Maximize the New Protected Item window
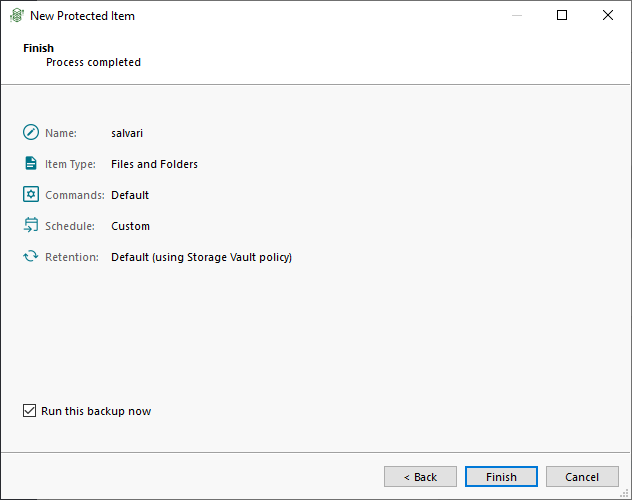This screenshot has height=500, width=632. [562, 15]
